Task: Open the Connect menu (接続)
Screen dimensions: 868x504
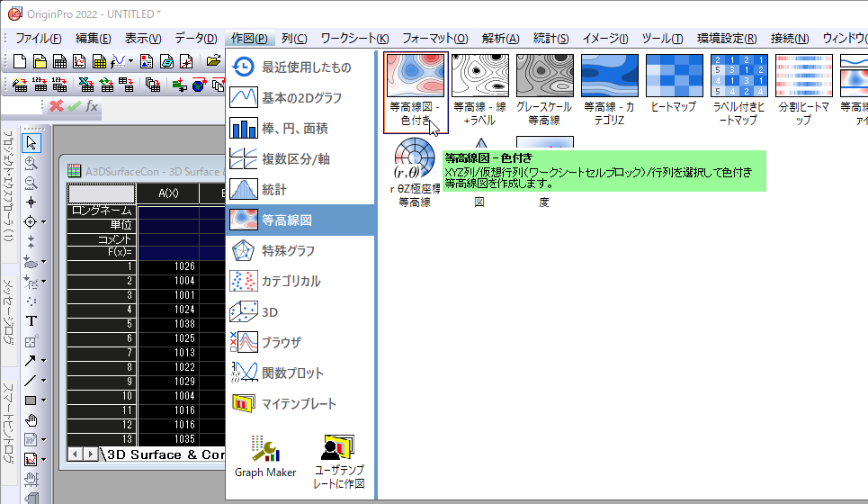Action: 790,38
